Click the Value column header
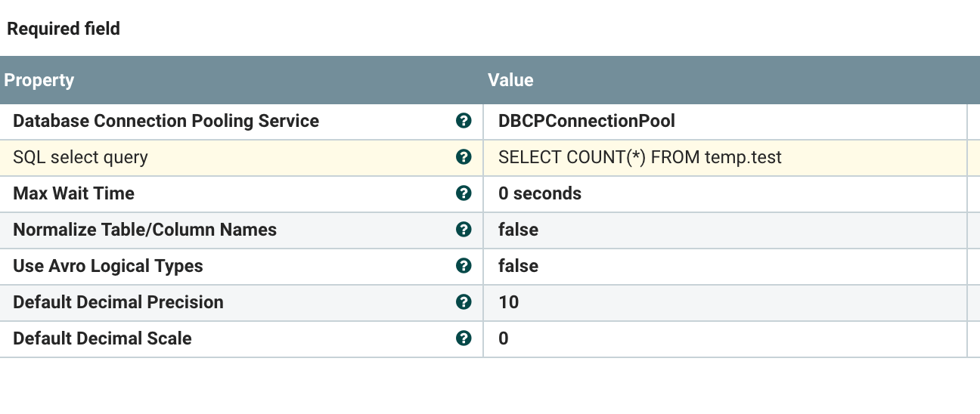This screenshot has width=980, height=414. point(510,80)
